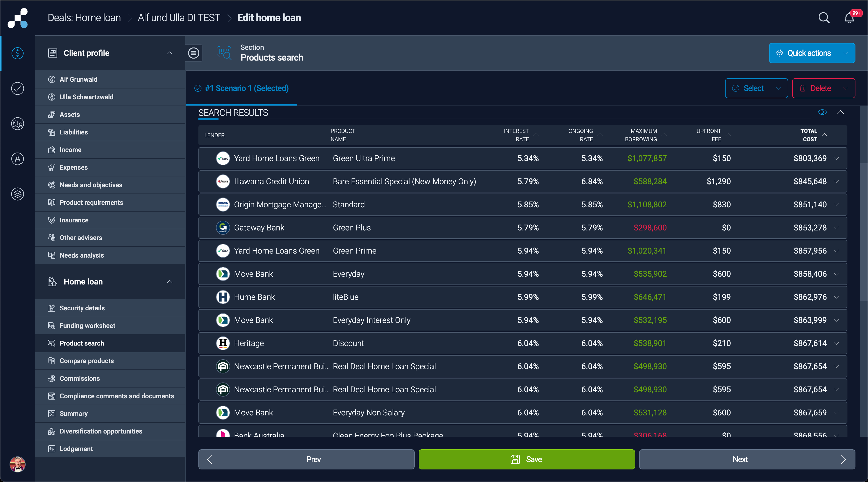The height and width of the screenshot is (482, 868).
Task: Collapse the Home loan sidebar group
Action: [170, 281]
